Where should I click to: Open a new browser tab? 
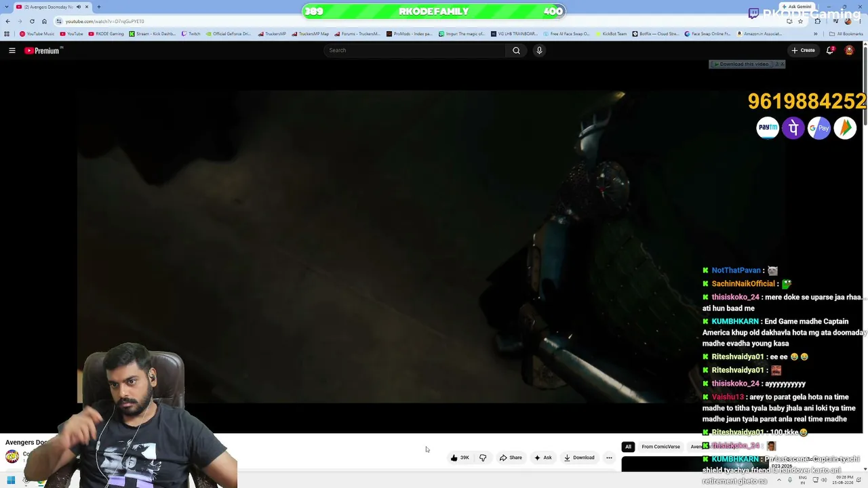(99, 7)
